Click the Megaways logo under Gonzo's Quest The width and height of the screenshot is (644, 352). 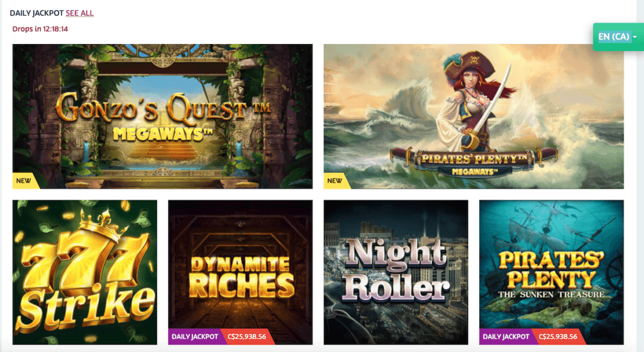click(x=163, y=133)
